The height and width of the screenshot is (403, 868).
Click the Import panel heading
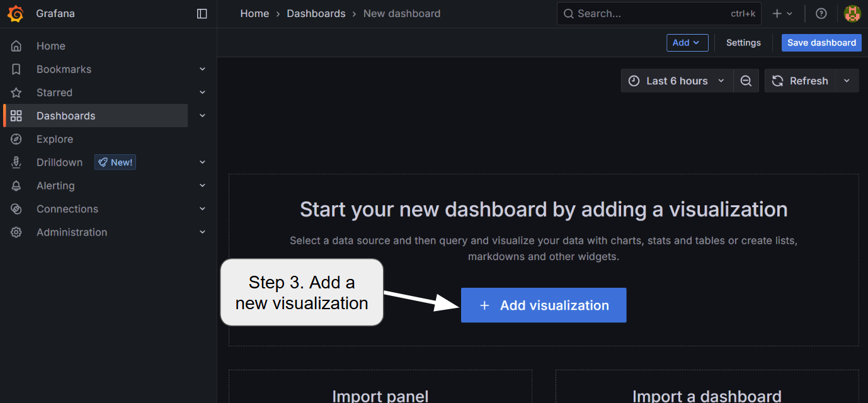(x=380, y=396)
